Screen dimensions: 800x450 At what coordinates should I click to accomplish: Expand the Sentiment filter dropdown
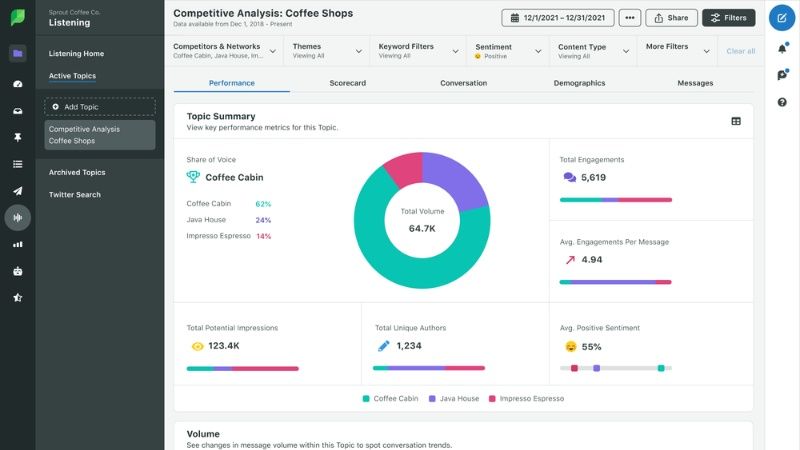pos(508,51)
